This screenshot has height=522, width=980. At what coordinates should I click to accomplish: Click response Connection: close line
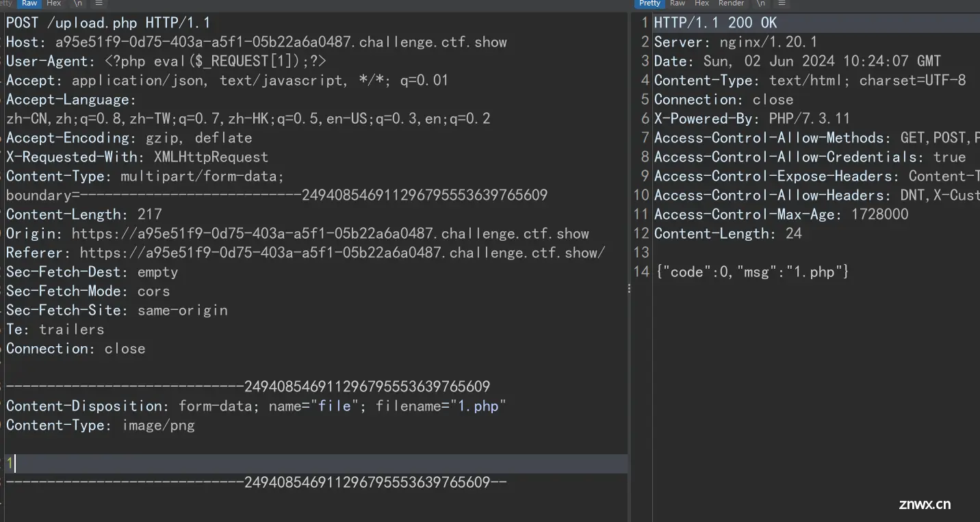tap(724, 99)
